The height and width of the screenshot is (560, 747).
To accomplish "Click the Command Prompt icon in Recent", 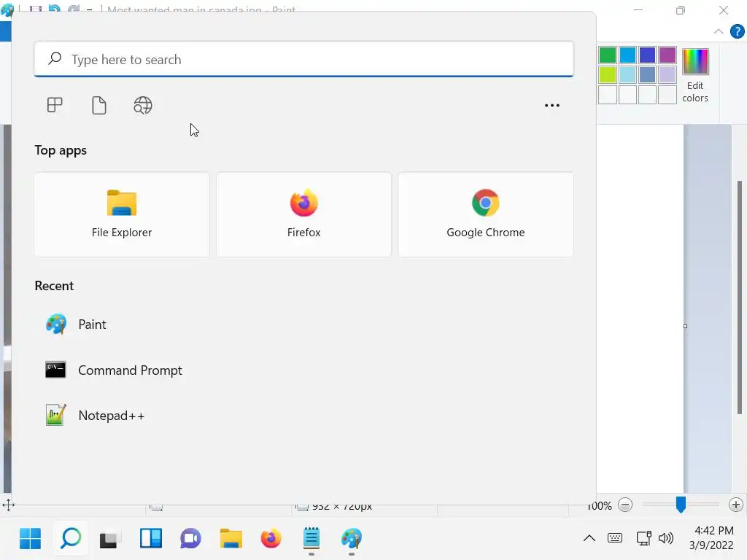I will 55,370.
